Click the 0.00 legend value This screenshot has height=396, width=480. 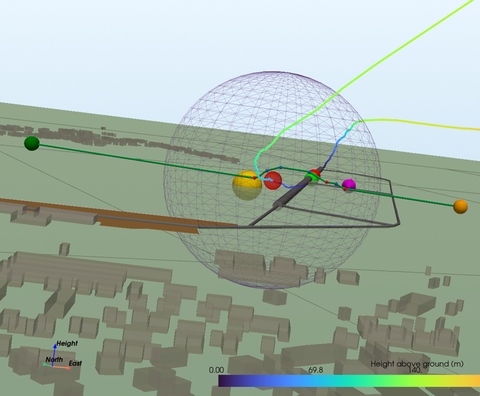pyautogui.click(x=216, y=370)
